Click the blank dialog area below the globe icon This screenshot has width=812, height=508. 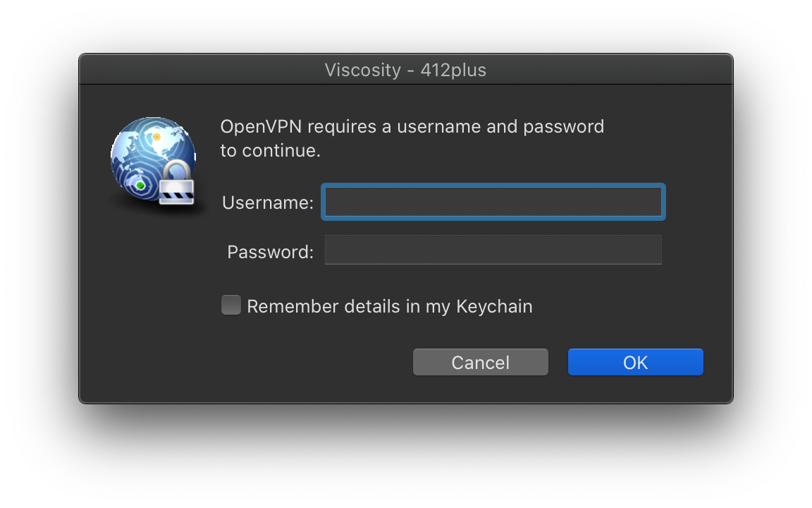(x=153, y=290)
